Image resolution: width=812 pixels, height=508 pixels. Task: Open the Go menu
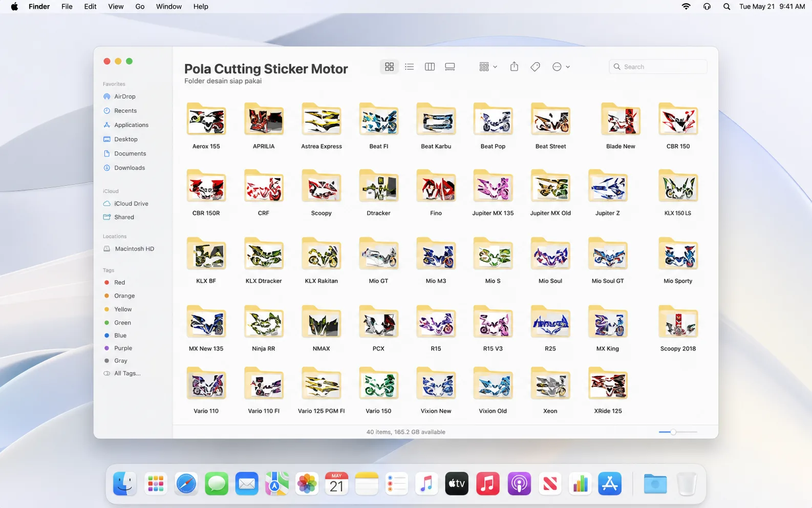(140, 7)
